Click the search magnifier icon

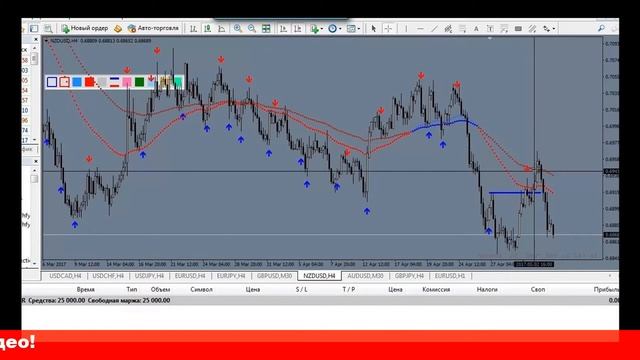(601, 29)
